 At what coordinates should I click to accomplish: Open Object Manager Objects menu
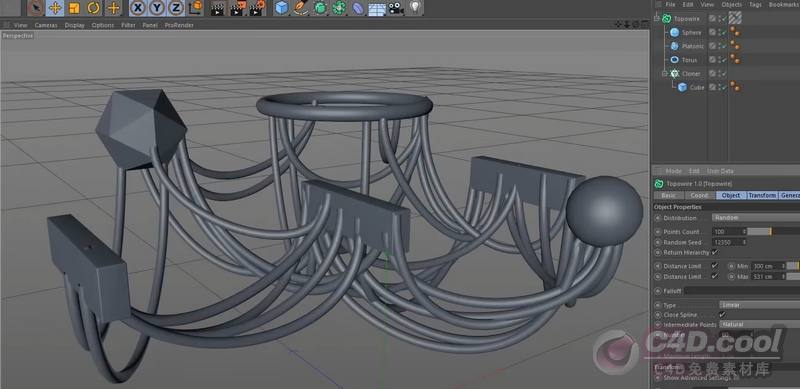[x=732, y=4]
